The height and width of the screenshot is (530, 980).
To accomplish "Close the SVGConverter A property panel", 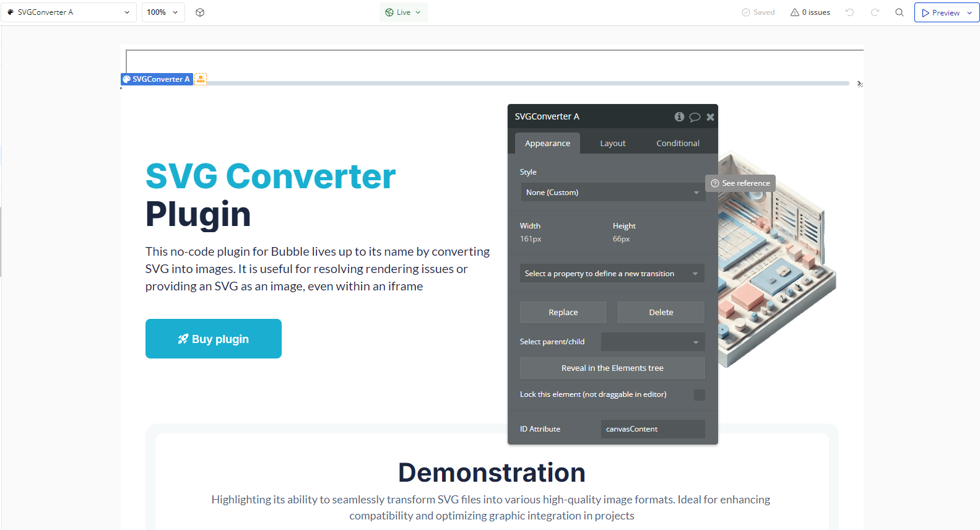I will tap(710, 117).
